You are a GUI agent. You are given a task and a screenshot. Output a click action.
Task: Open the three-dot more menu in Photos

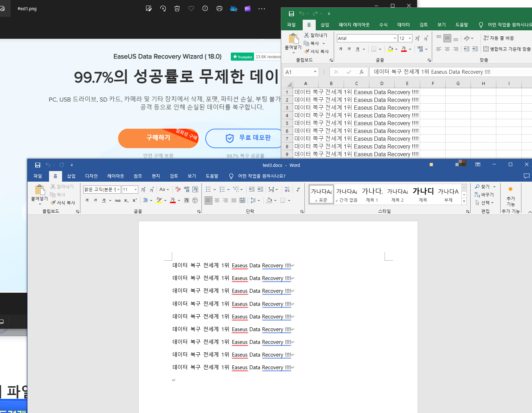pyautogui.click(x=262, y=8)
